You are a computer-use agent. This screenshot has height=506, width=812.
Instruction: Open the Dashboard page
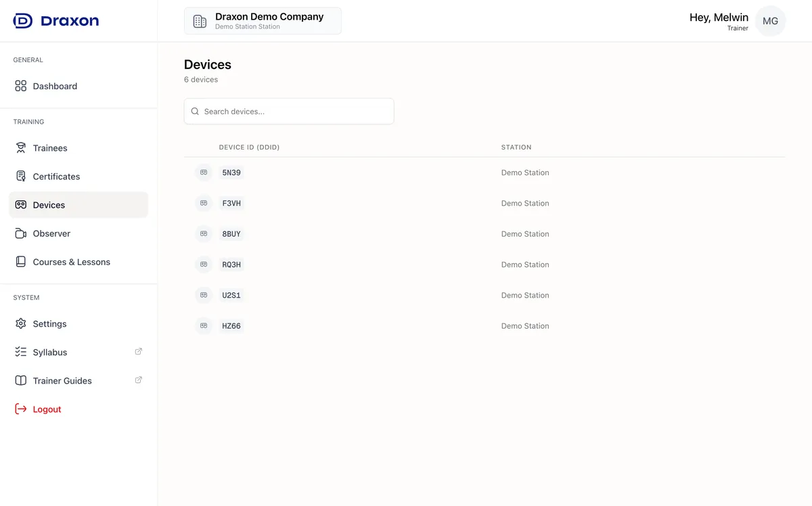pyautogui.click(x=78, y=86)
